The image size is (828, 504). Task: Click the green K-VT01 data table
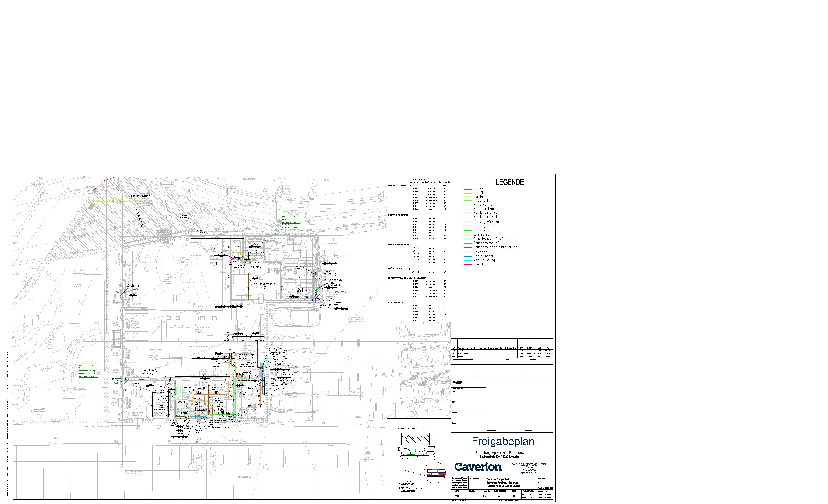(x=291, y=222)
